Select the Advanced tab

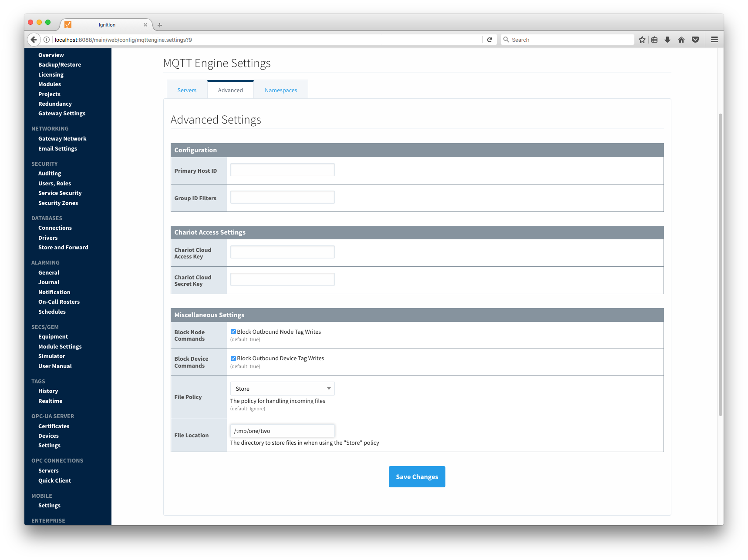click(230, 90)
